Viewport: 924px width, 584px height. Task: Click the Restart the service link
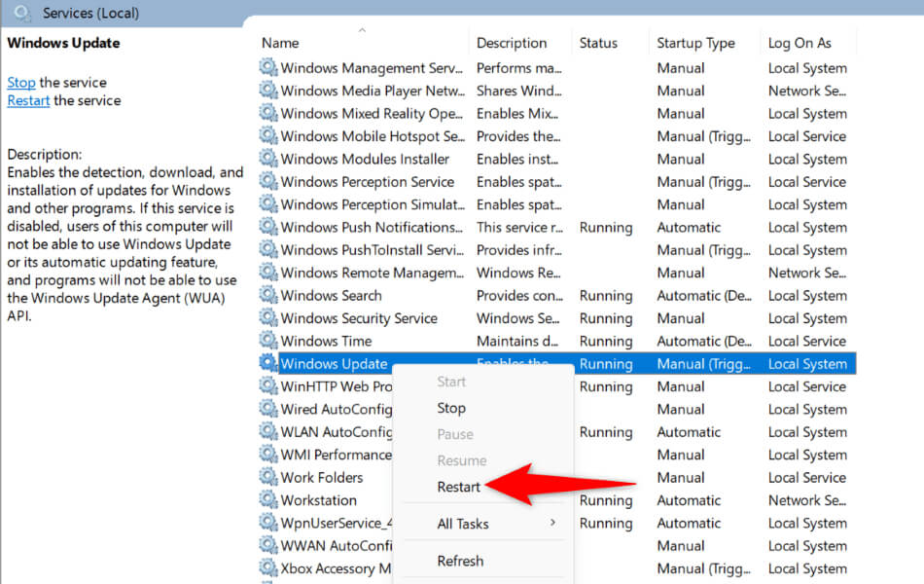28,100
